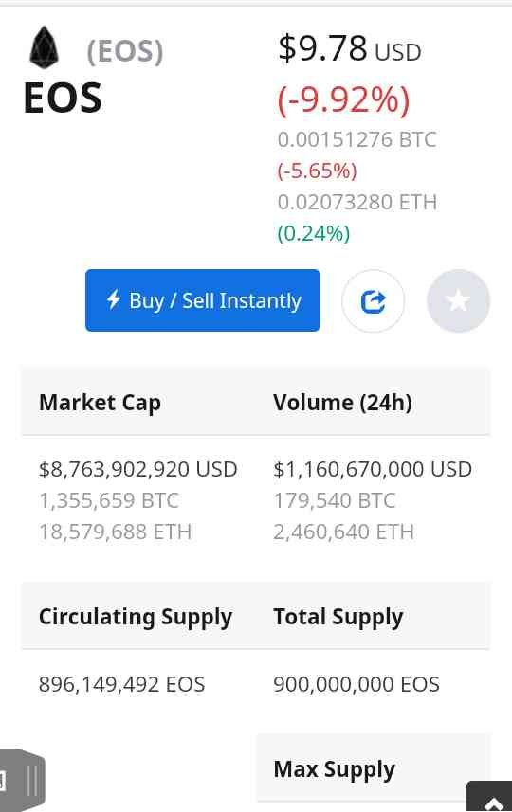The height and width of the screenshot is (812, 512).
Task: Click the EOS coin logo icon
Action: pyautogui.click(x=45, y=47)
